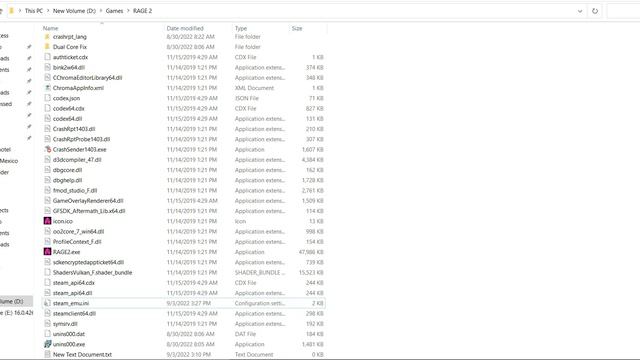Click the 15,523 KB size value
The width and height of the screenshot is (640, 360).
click(311, 272)
